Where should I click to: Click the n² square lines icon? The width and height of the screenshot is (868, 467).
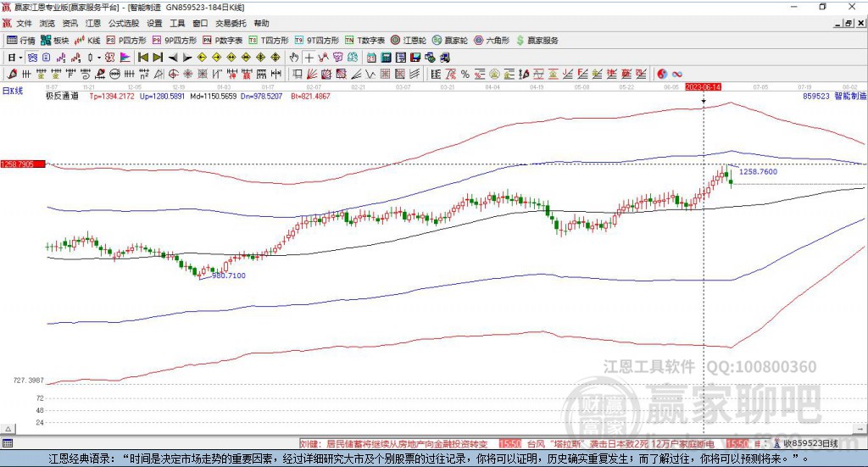pos(144,74)
